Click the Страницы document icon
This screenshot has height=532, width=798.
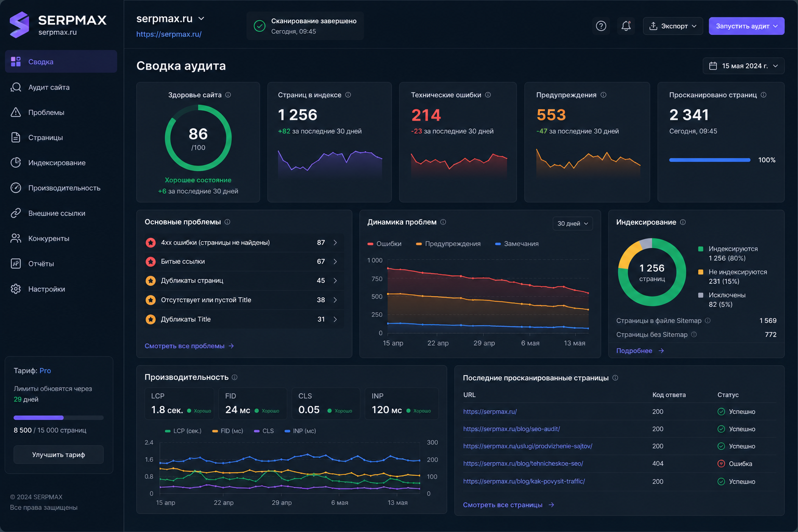pos(16,138)
